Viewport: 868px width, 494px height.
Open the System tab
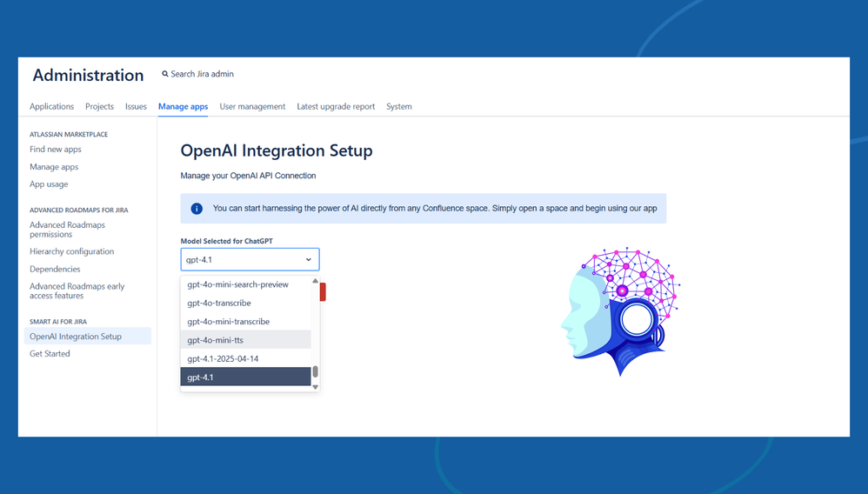tap(399, 106)
